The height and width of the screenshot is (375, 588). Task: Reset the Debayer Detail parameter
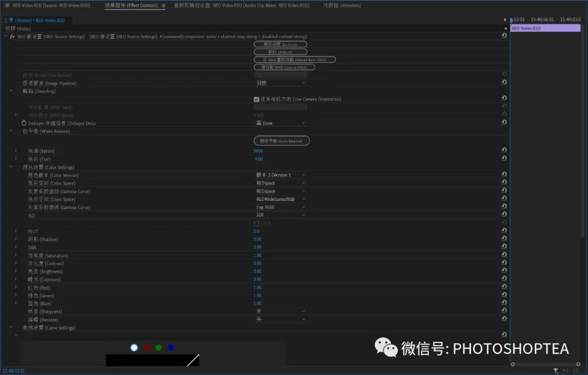[x=504, y=122]
